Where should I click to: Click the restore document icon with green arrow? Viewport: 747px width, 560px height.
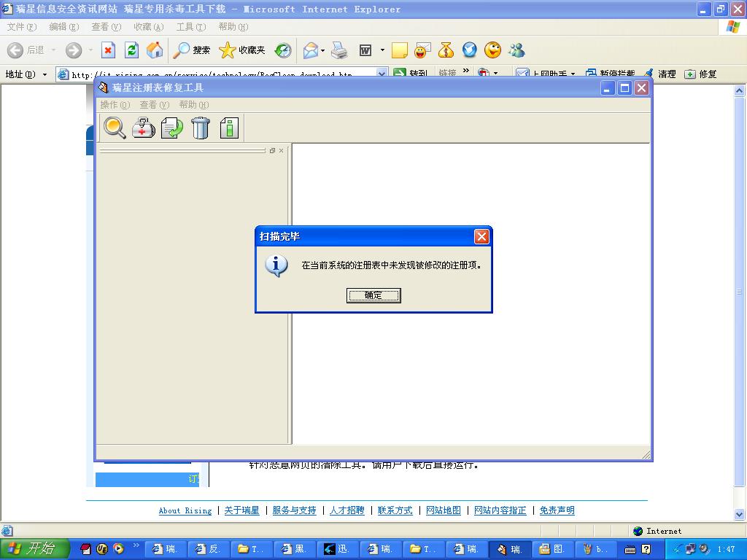tap(172, 128)
